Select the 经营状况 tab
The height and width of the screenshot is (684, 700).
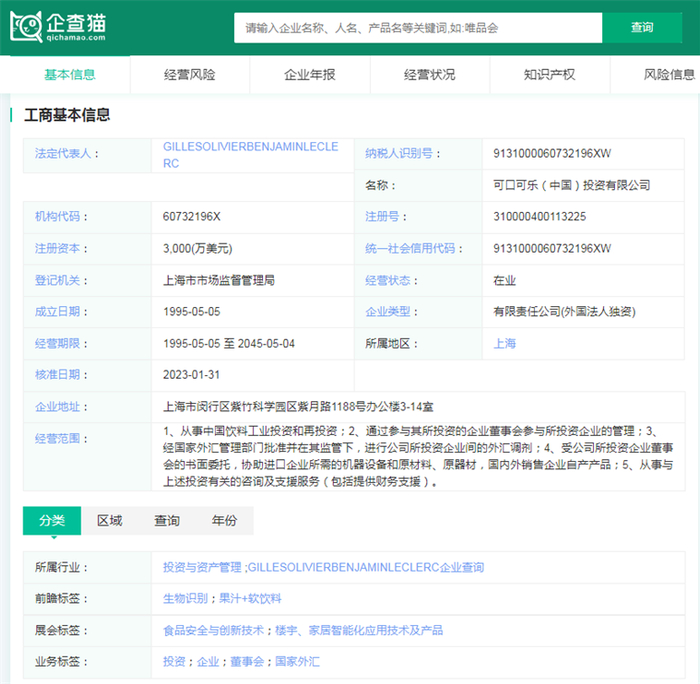point(430,75)
